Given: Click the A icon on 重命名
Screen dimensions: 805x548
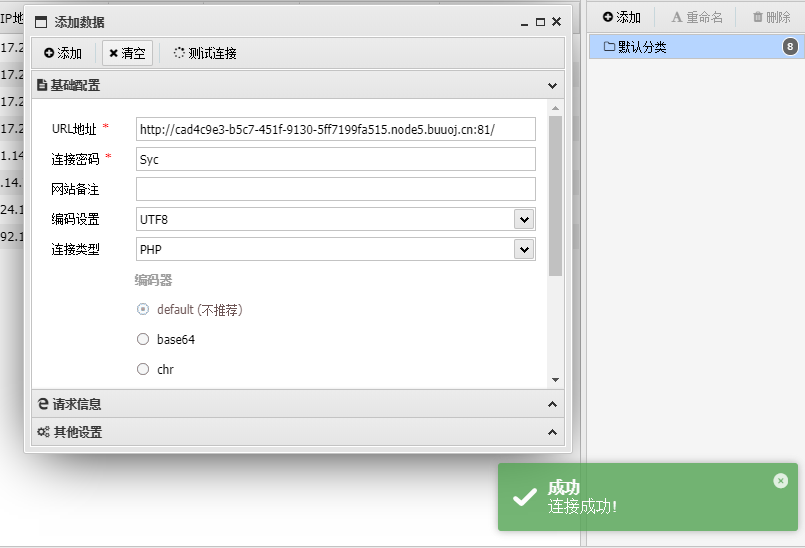Looking at the screenshot, I should (x=677, y=17).
